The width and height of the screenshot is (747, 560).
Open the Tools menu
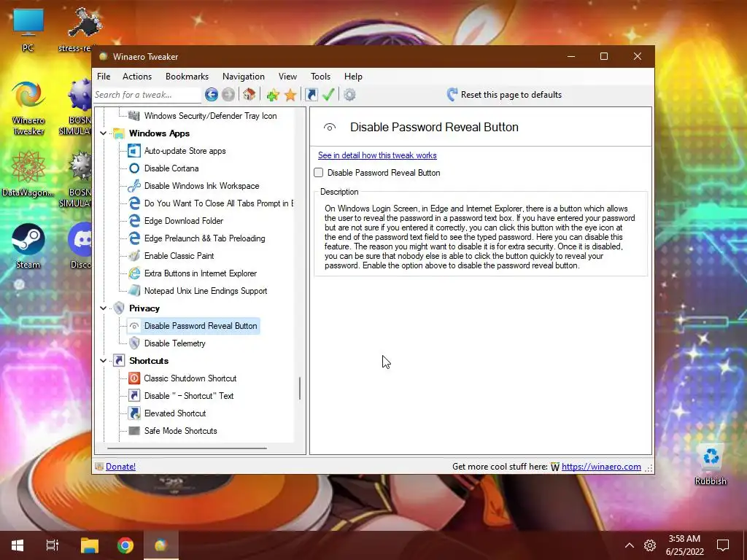pyautogui.click(x=321, y=77)
